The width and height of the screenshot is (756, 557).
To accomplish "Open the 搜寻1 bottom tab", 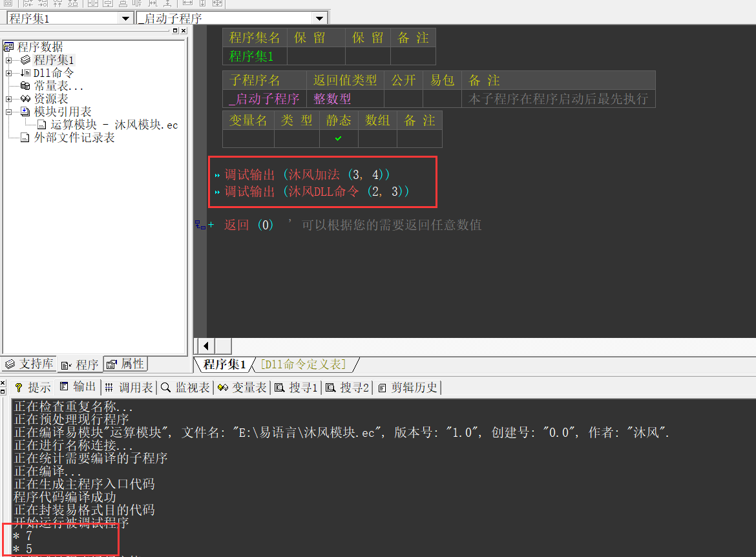I will (296, 387).
